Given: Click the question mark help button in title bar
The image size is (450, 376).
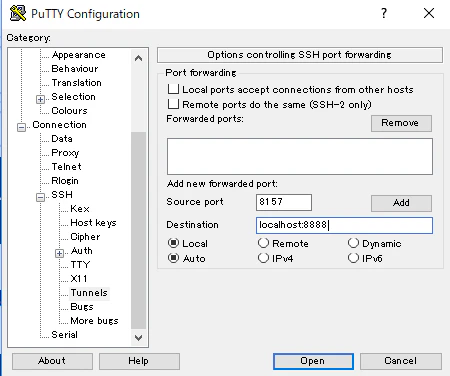Looking at the screenshot, I should click(384, 13).
